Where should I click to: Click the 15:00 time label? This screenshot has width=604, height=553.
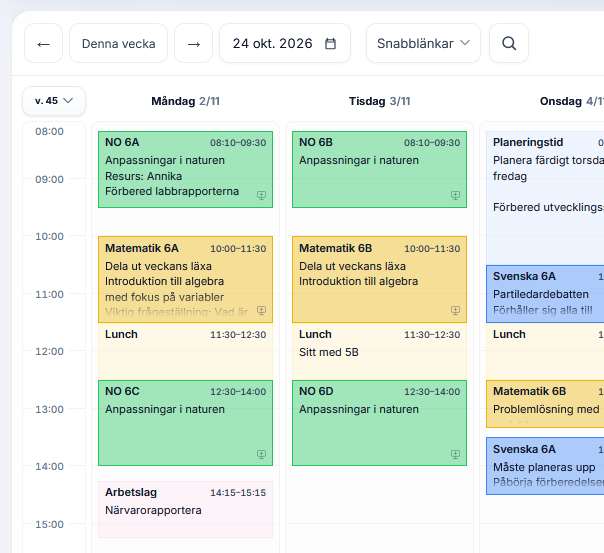click(x=49, y=525)
